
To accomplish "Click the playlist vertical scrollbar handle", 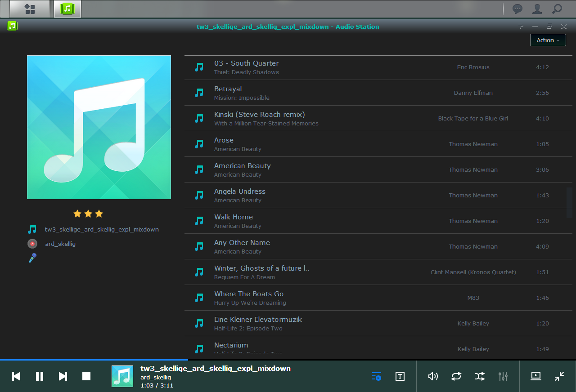I will tap(569, 203).
